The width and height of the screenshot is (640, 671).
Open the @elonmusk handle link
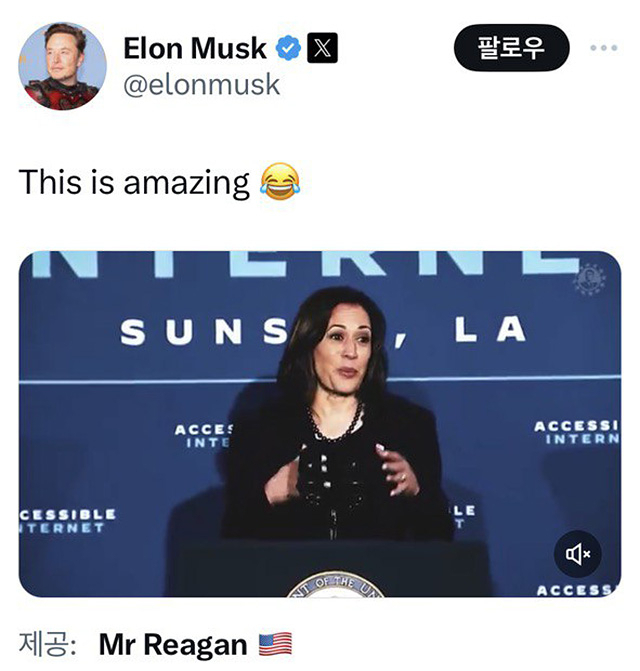201,84
